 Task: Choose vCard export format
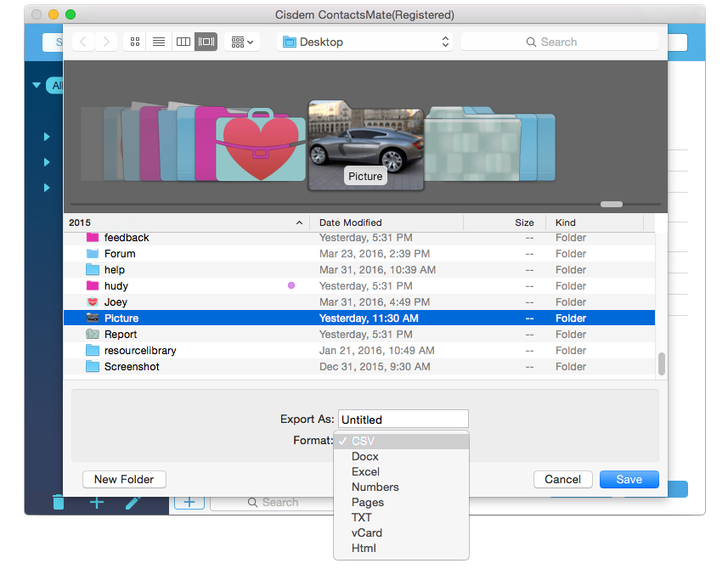402,532
